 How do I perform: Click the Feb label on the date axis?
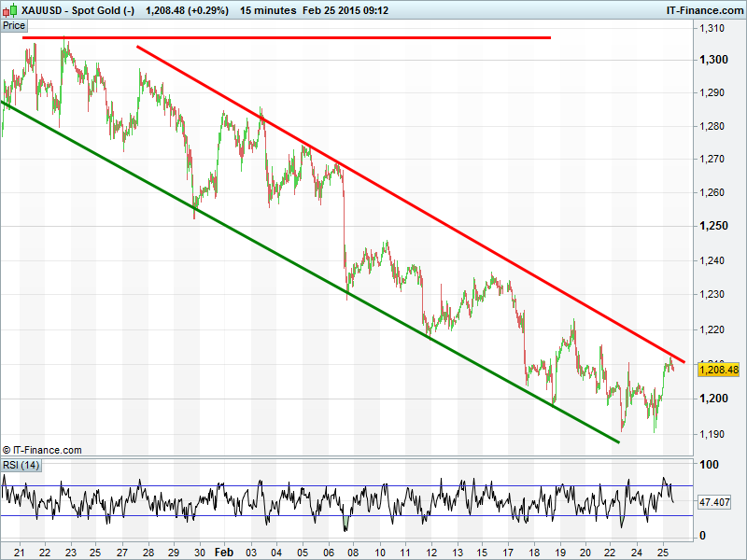click(x=223, y=552)
